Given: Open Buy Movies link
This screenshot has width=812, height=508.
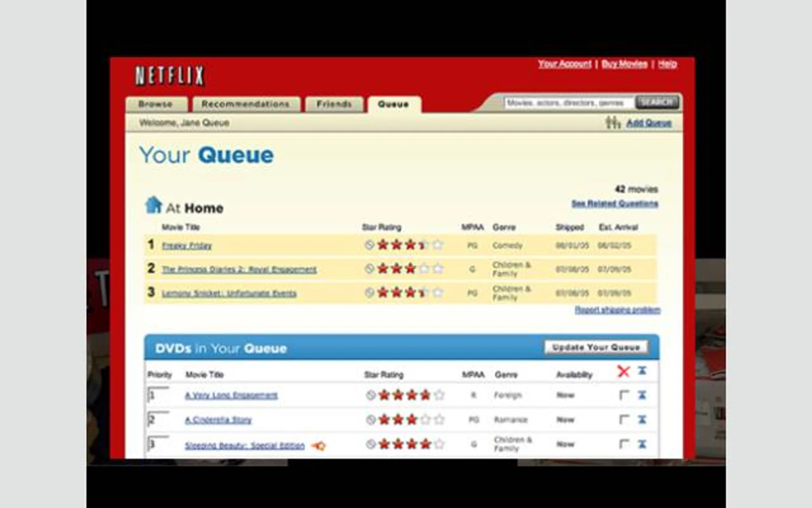Looking at the screenshot, I should (624, 64).
